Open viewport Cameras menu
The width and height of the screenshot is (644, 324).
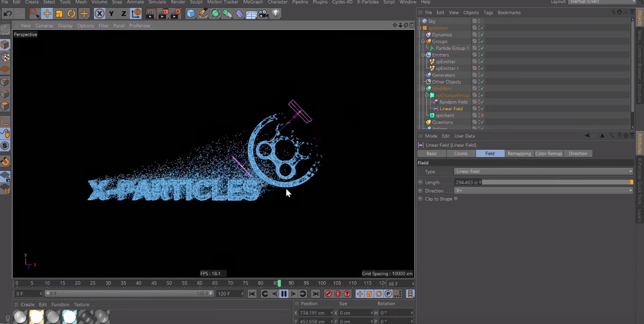(44, 26)
